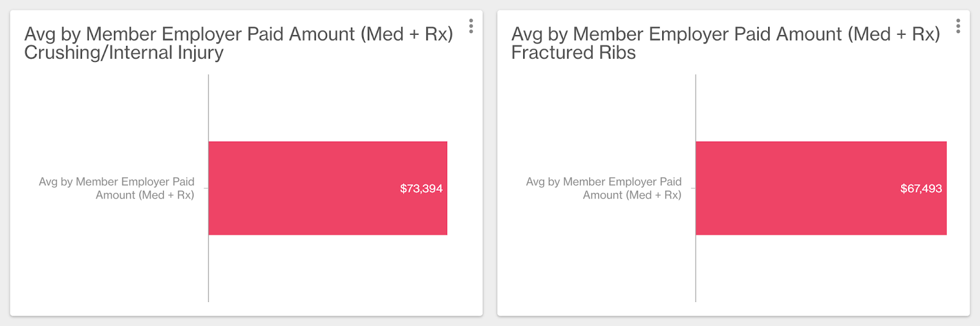980x326 pixels.
Task: Click the left card's Avg by Member title
Action: pyautogui.click(x=238, y=34)
